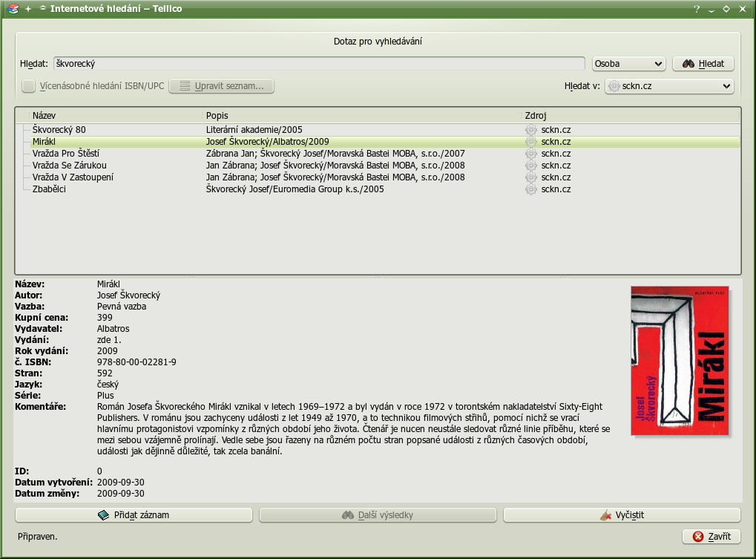Viewport: 756px width, 559px height.
Task: Click the page count value 592
Action: coord(105,373)
